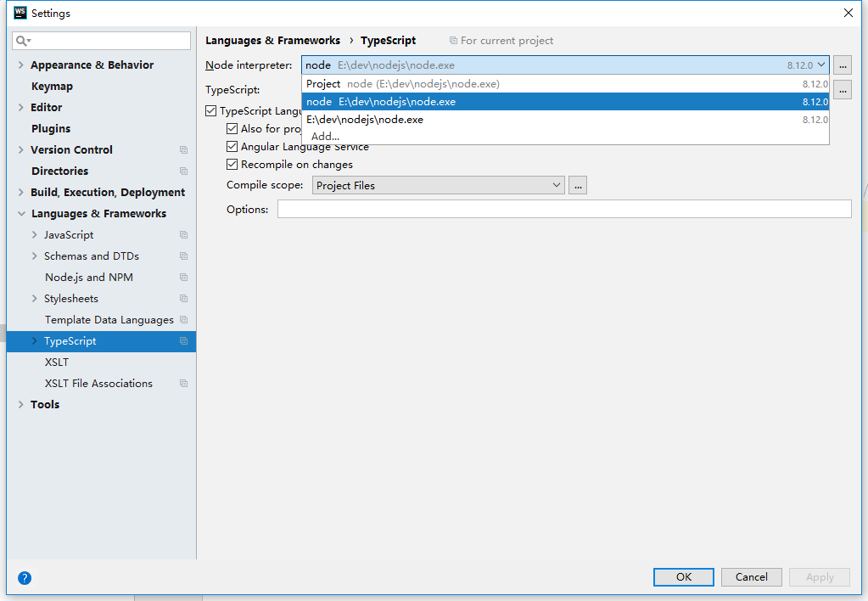Image resolution: width=868 pixels, height=601 pixels.
Task: Toggle the 'Also for pro...' checkbox
Action: click(x=232, y=128)
